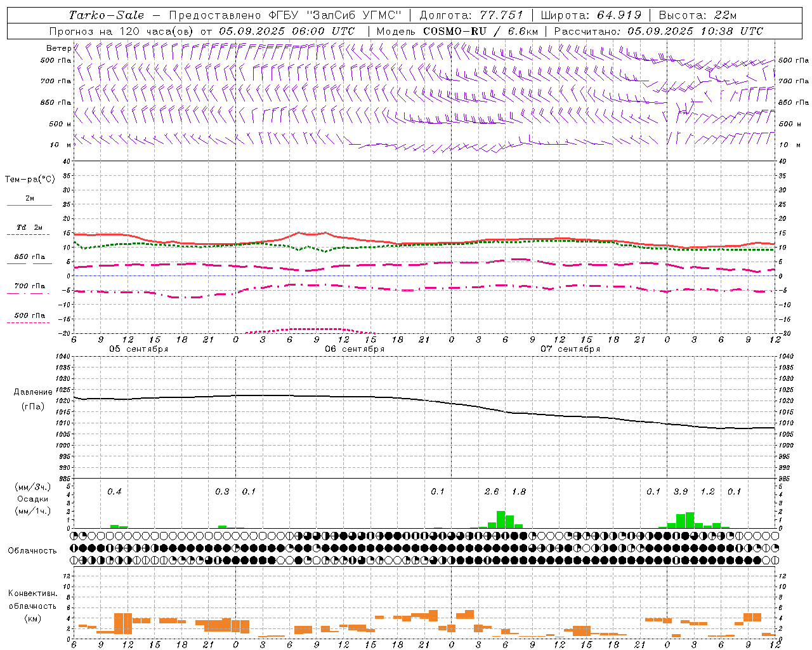Click the "Конвективн." convective cloud label
Image resolution: width=812 pixels, height=650 pixels.
pyautogui.click(x=32, y=594)
